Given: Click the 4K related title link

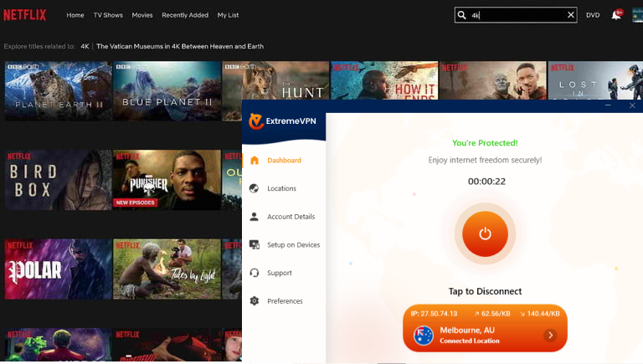Looking at the screenshot, I should pos(85,46).
